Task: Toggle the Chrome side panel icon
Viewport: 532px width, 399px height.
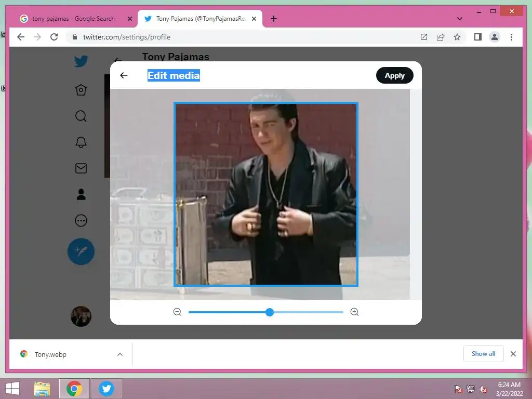Action: tap(478, 37)
